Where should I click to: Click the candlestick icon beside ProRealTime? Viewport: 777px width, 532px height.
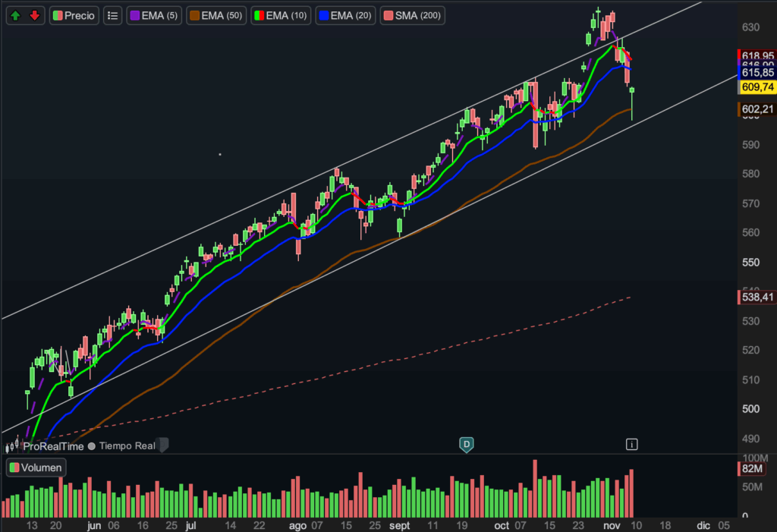pyautogui.click(x=13, y=447)
